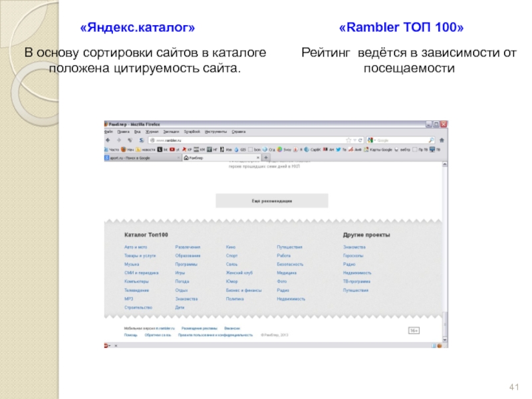Open the 'Часто' bookmark in bookmarks bar
Screen dimensions: 532x399
click(112, 149)
